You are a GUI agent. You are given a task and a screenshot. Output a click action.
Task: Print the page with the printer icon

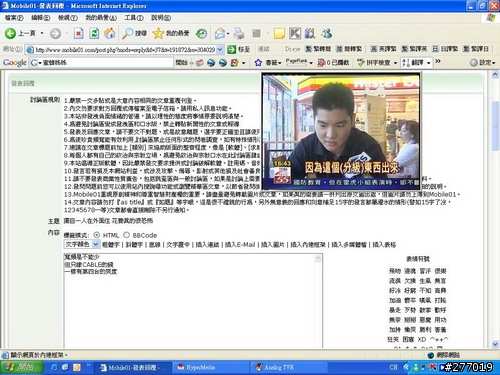click(x=239, y=33)
